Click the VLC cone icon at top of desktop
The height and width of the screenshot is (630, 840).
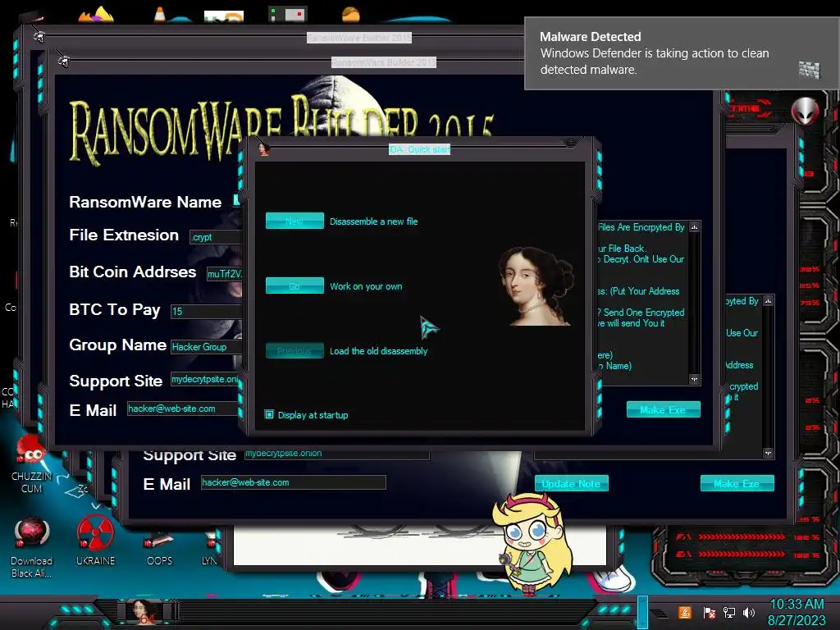[159, 14]
